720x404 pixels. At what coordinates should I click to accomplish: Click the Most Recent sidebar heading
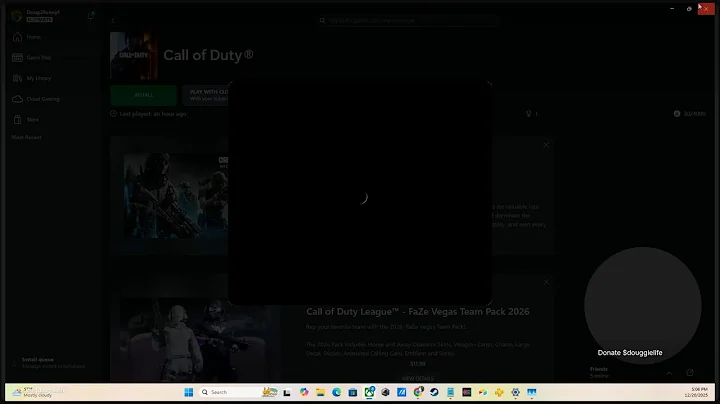(x=26, y=137)
